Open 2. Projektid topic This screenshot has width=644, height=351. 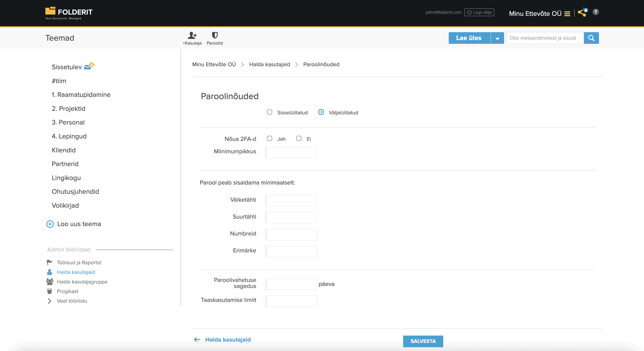click(69, 109)
